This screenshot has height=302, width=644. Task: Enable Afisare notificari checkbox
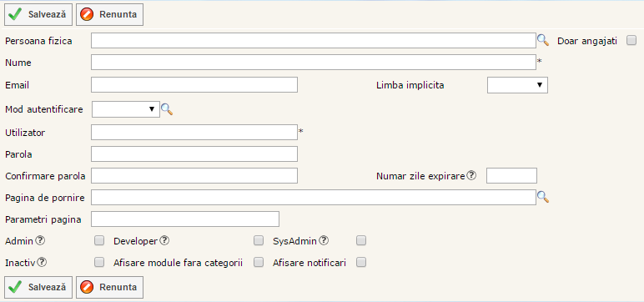tap(361, 262)
